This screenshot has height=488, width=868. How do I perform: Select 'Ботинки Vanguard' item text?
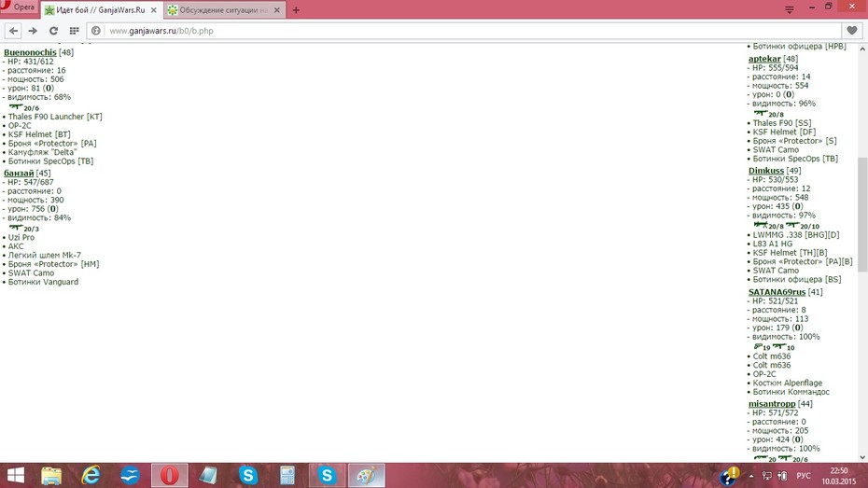43,282
